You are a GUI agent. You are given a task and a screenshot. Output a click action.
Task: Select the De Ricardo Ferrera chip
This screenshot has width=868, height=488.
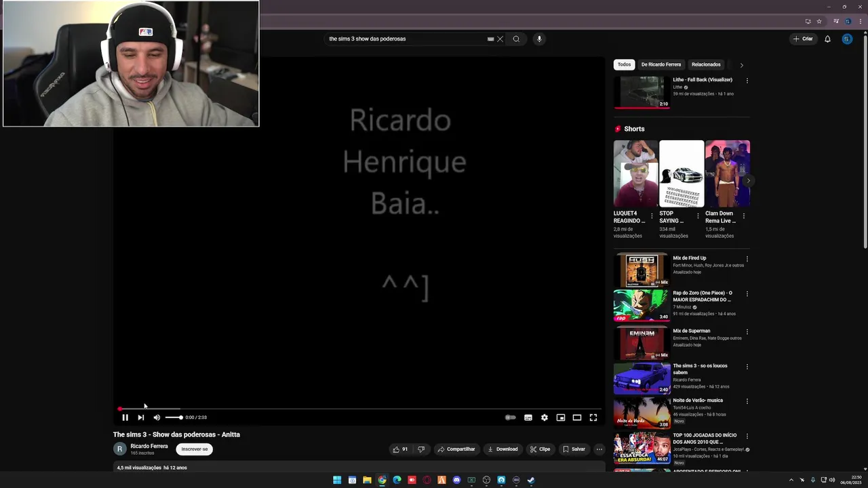pyautogui.click(x=661, y=64)
